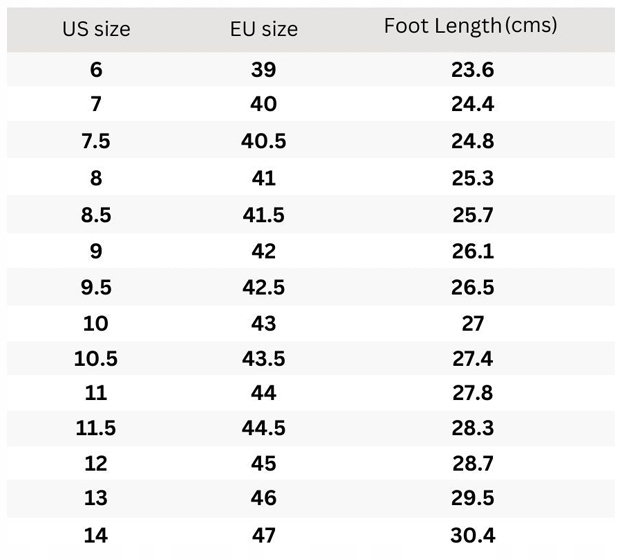This screenshot has height=560, width=620.
Task: Click the EU size column header
Action: [264, 29]
